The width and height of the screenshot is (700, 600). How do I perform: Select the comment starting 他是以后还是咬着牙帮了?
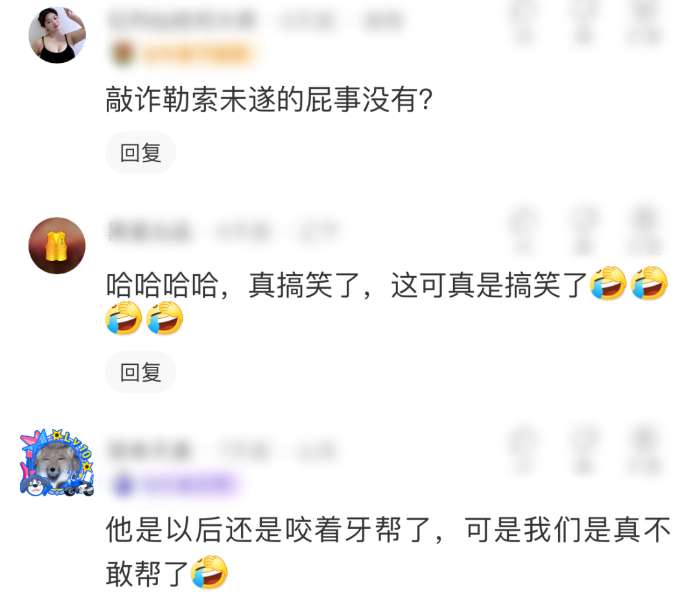(388, 551)
